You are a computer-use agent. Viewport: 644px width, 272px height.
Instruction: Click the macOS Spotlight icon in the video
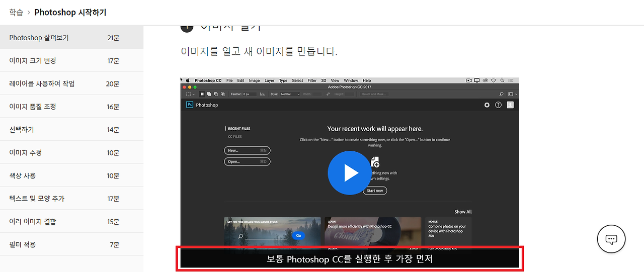(x=502, y=80)
